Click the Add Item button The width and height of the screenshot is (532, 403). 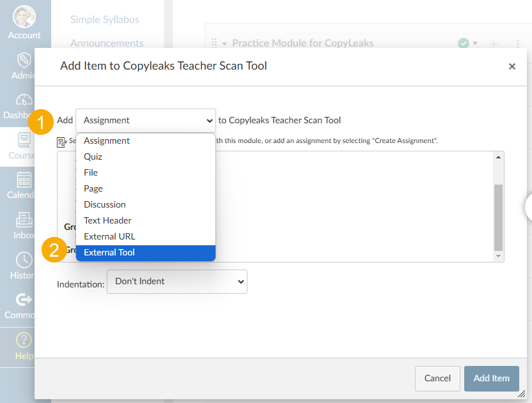click(491, 379)
